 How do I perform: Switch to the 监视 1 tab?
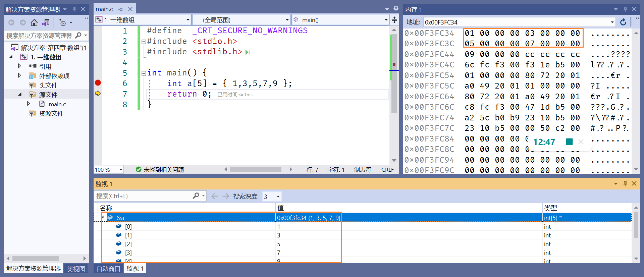tap(135, 269)
